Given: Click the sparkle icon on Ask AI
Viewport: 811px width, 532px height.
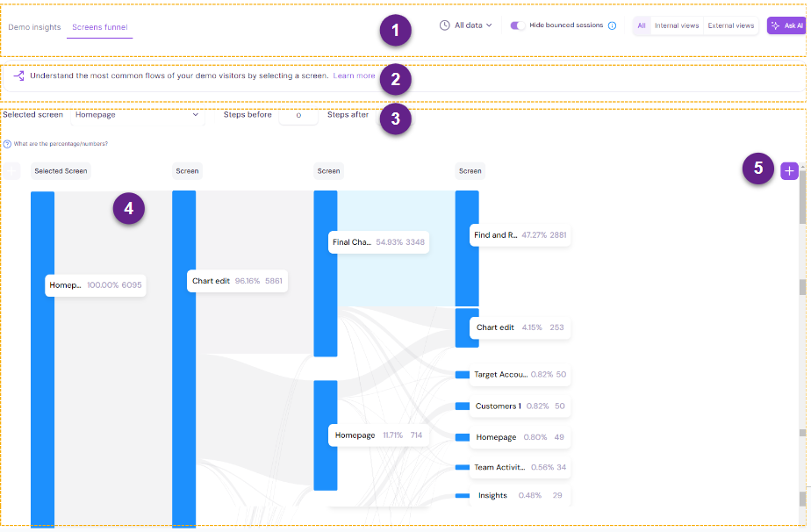Looking at the screenshot, I should pos(776,26).
